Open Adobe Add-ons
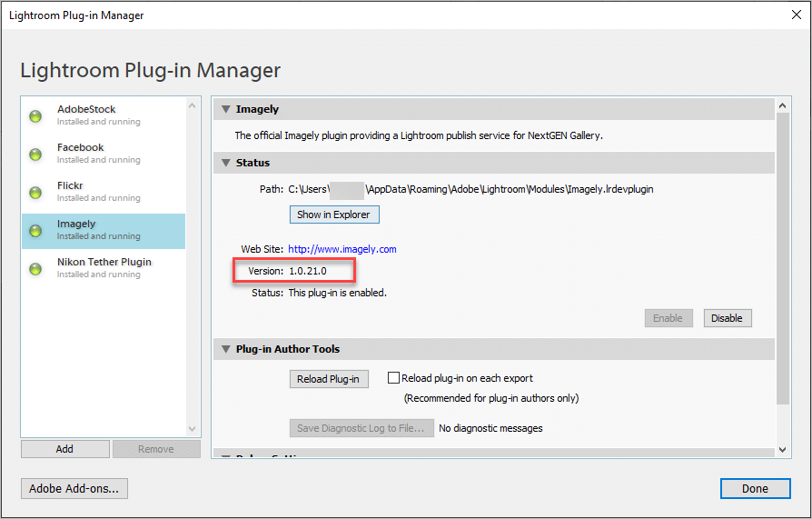The width and height of the screenshot is (812, 519). pyautogui.click(x=74, y=488)
